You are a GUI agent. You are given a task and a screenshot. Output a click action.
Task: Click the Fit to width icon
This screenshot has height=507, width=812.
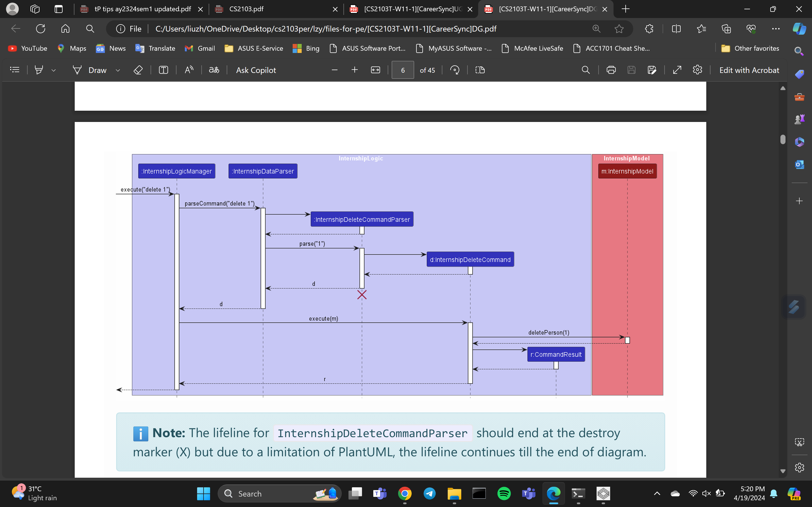coord(375,70)
